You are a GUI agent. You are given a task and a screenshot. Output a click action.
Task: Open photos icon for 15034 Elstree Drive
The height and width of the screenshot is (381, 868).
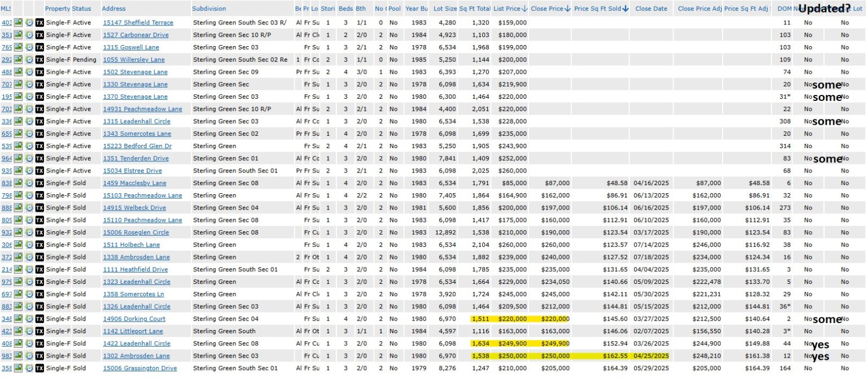coord(18,171)
